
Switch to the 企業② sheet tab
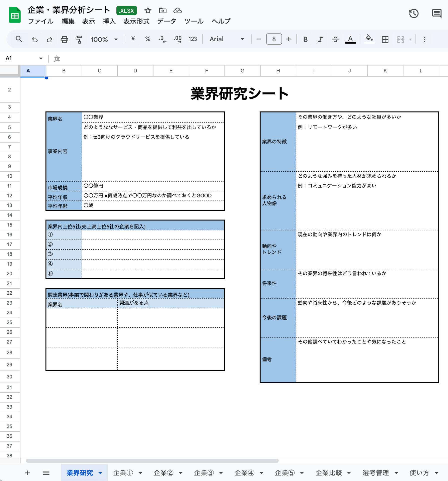pyautogui.click(x=163, y=473)
